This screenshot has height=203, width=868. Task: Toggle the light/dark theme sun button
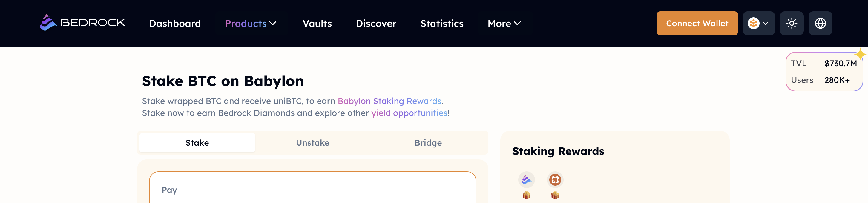[x=791, y=23]
